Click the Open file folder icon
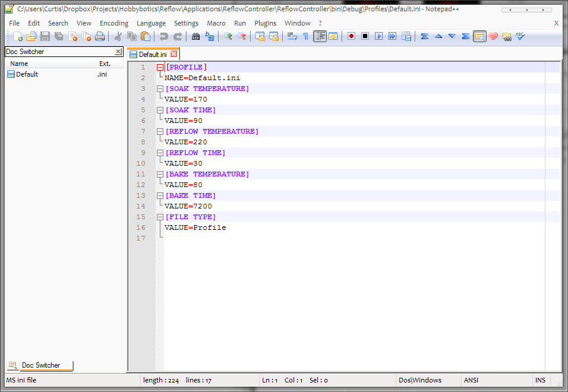This screenshot has width=568, height=392. [x=31, y=36]
